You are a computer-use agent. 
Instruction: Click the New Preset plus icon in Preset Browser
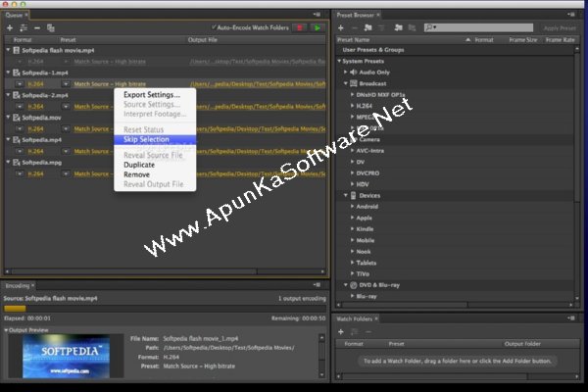340,27
